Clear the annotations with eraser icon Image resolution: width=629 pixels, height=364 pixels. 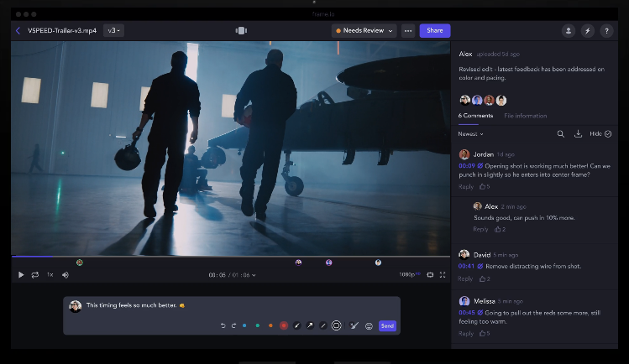[354, 326]
